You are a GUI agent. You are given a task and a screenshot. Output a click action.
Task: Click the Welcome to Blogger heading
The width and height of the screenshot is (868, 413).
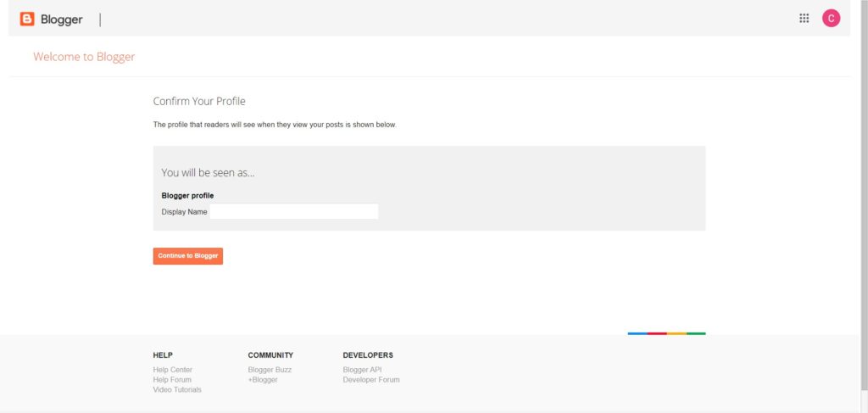84,57
